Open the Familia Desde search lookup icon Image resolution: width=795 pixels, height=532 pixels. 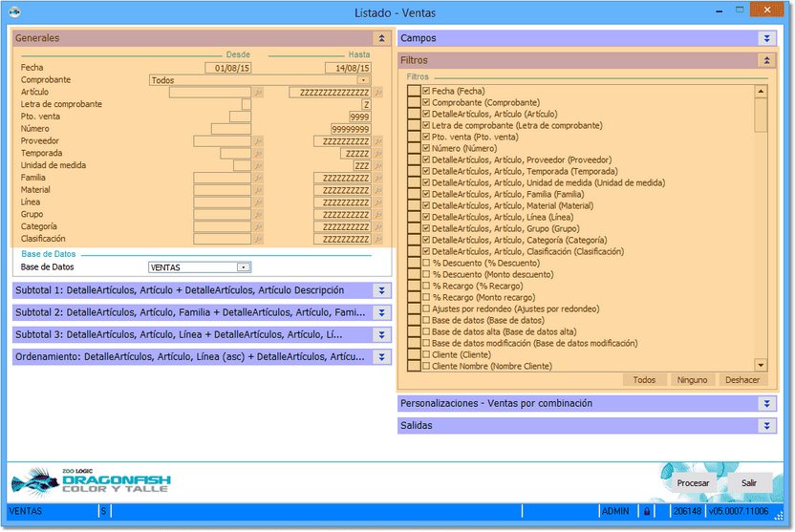pos(257,179)
